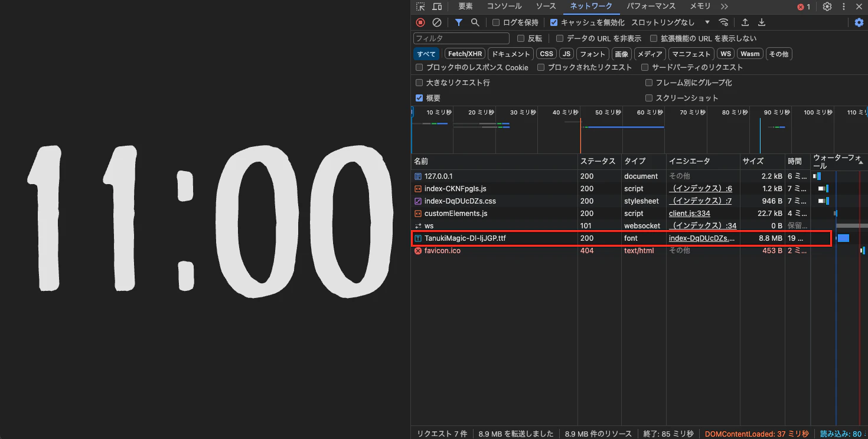The image size is (868, 439).
Task: Enable データの URL を非表示 checkbox
Action: (560, 38)
